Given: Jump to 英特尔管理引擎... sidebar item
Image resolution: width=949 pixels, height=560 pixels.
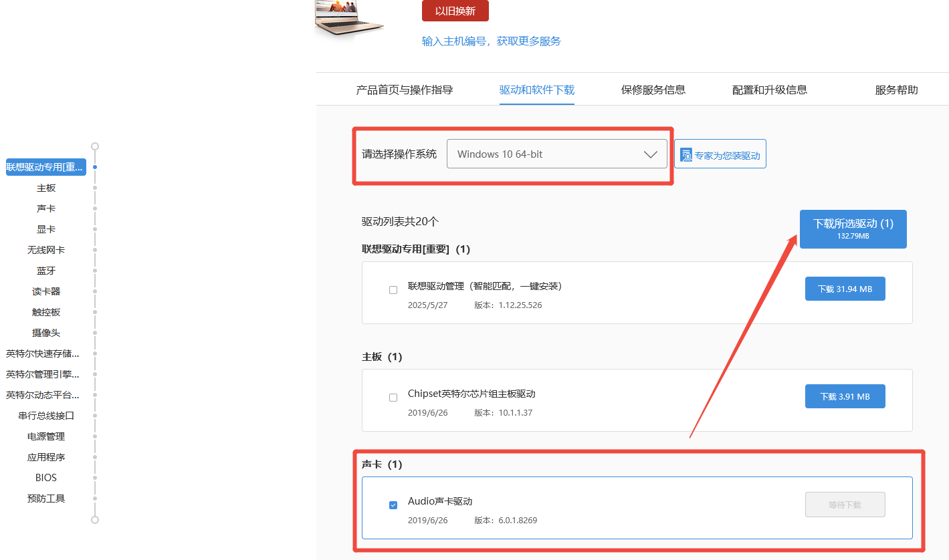Looking at the screenshot, I should point(43,374).
